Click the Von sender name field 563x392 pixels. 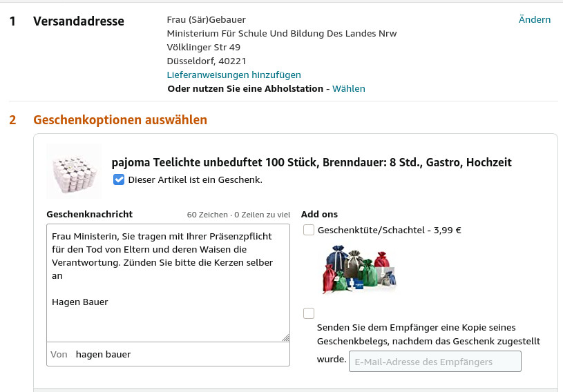click(180, 354)
